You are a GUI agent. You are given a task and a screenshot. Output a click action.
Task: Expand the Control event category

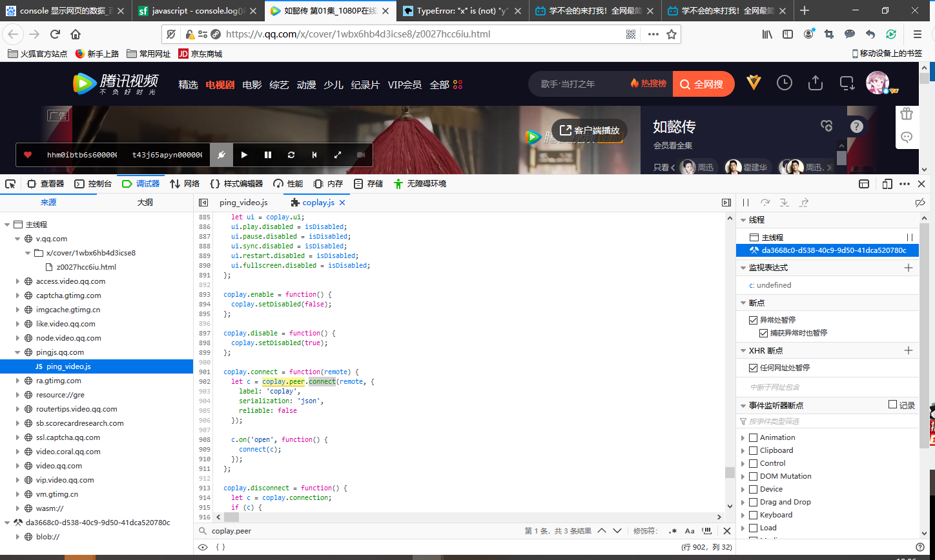743,463
